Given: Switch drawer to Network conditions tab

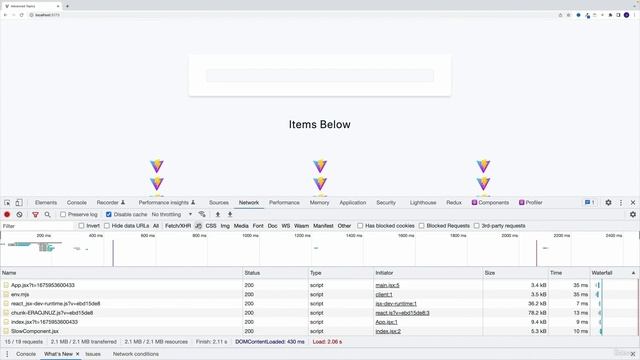Looking at the screenshot, I should 136,354.
